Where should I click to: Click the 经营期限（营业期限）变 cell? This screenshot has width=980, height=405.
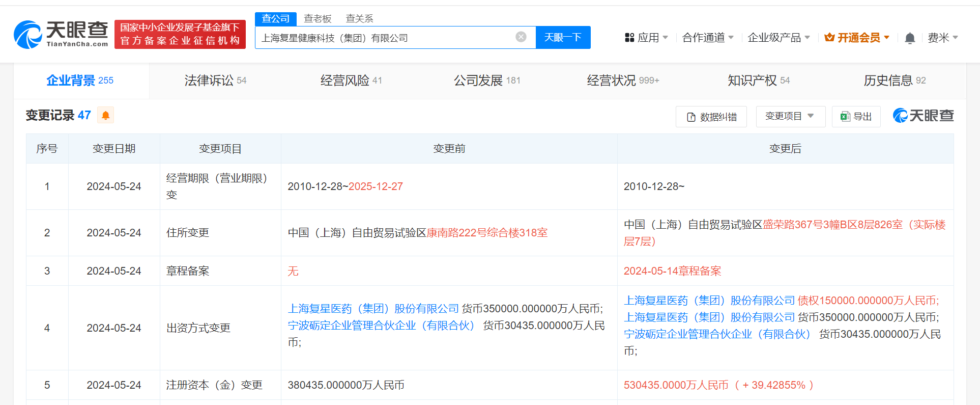coord(220,186)
